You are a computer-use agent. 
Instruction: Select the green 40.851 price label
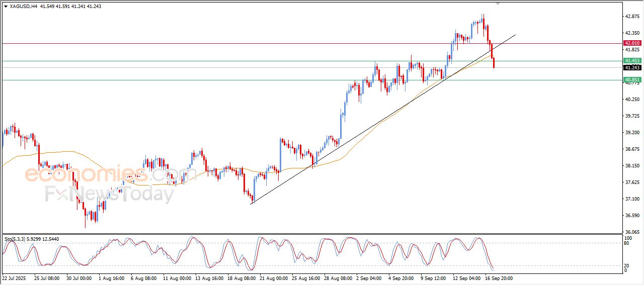[632, 80]
